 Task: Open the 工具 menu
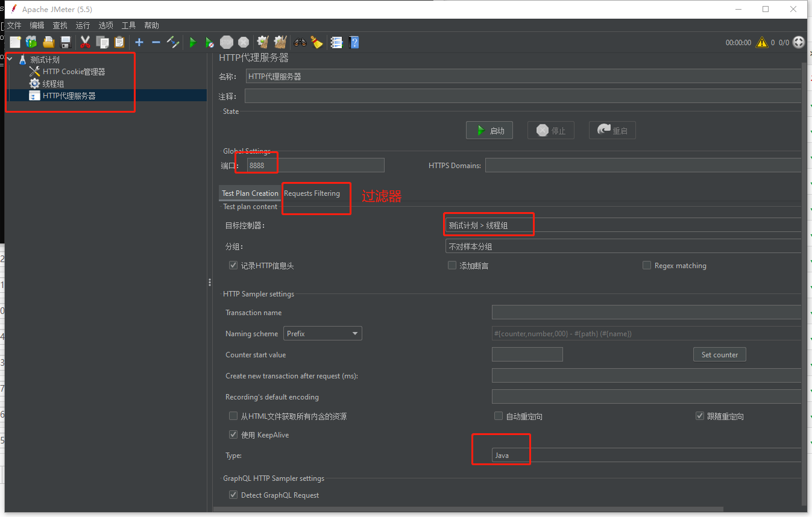(x=128, y=25)
